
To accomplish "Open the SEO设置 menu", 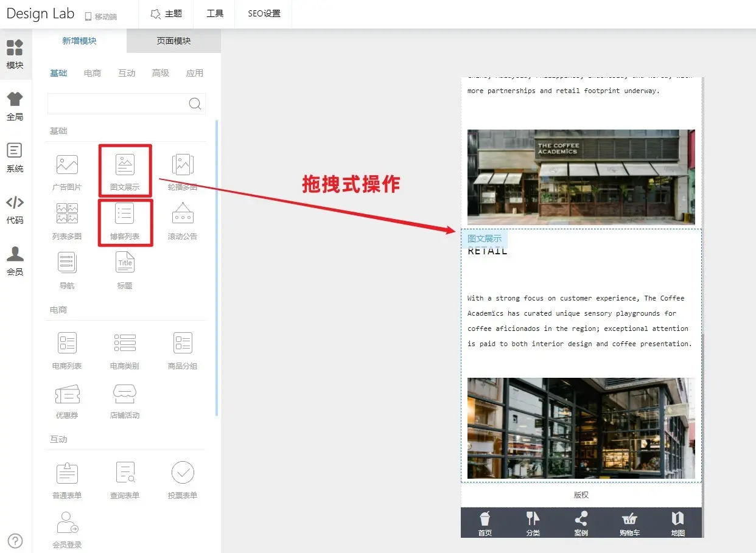I will [x=264, y=13].
